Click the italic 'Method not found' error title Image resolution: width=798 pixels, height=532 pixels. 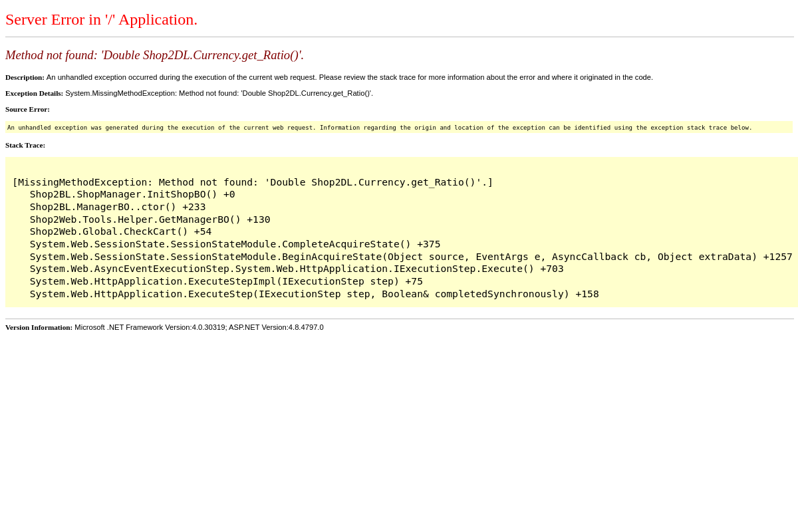pos(154,55)
